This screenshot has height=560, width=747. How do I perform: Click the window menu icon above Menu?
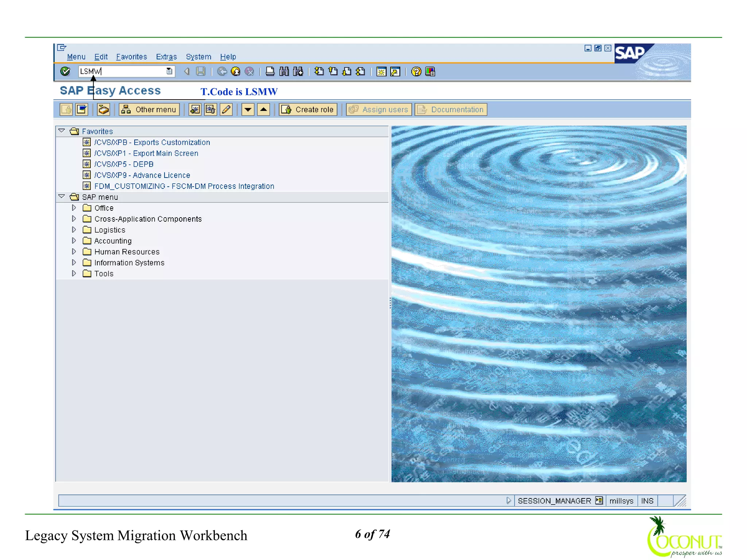[x=62, y=47]
